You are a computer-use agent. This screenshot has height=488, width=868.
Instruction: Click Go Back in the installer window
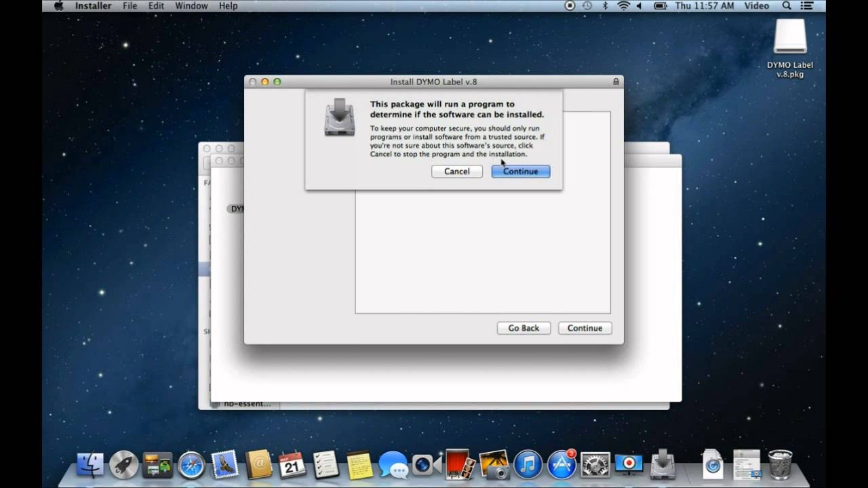pos(524,328)
